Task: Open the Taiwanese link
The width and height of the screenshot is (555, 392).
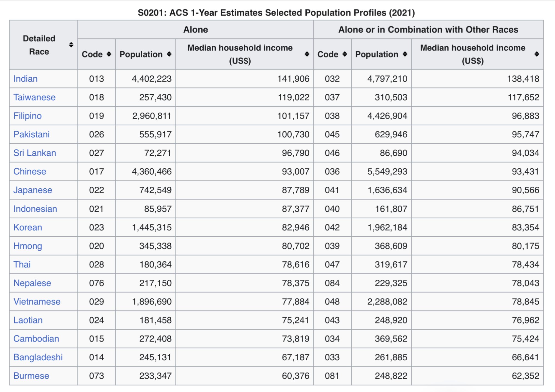Action: click(x=34, y=97)
